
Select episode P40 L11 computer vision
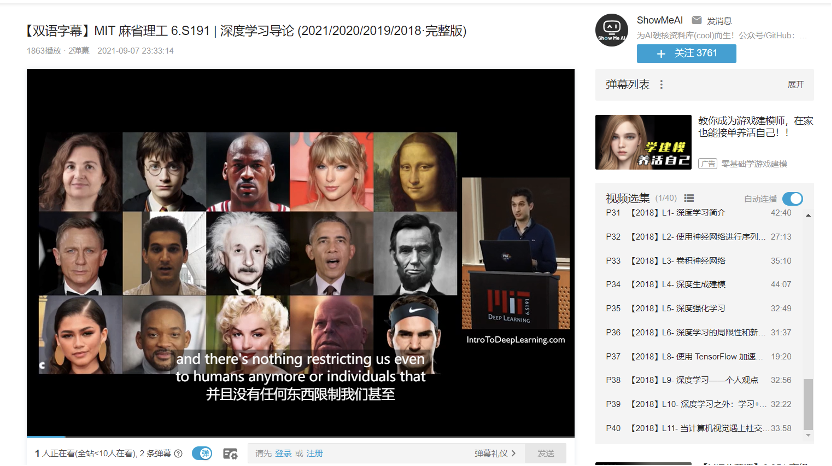click(699, 428)
